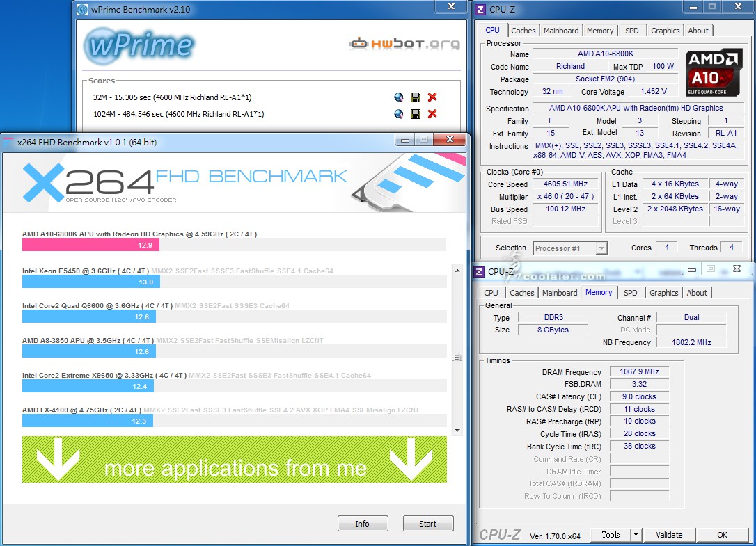Switch to Memory tab in the processor CPU-Z window
The height and width of the screenshot is (546, 756).
(x=600, y=31)
